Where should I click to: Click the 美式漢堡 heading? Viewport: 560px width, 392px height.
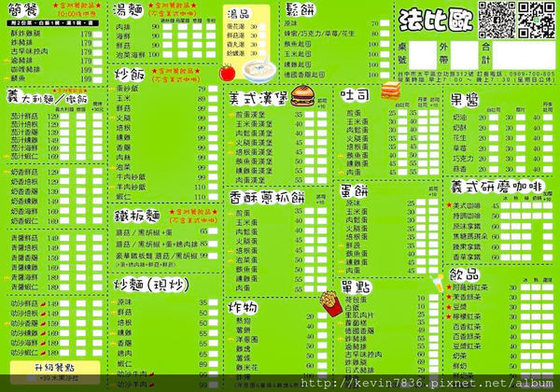259,98
